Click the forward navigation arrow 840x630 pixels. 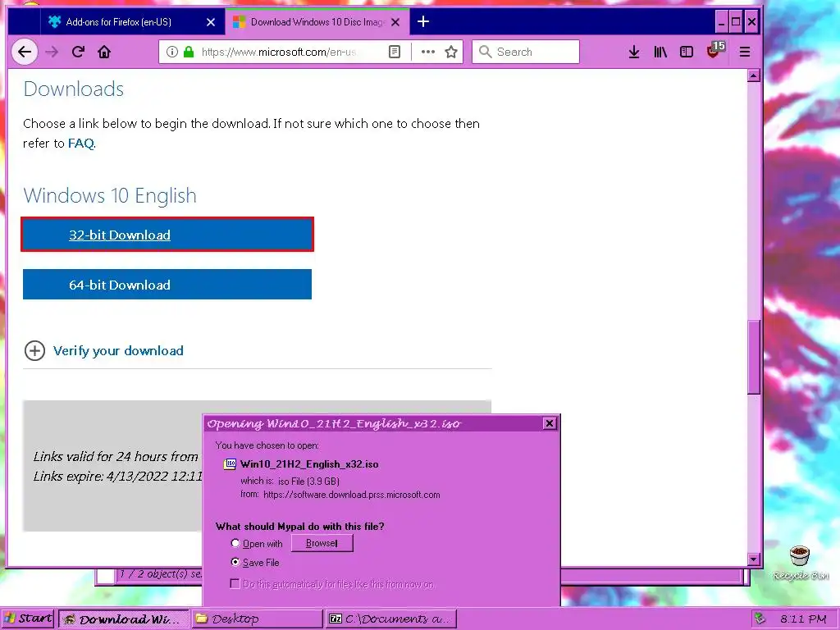tap(52, 52)
